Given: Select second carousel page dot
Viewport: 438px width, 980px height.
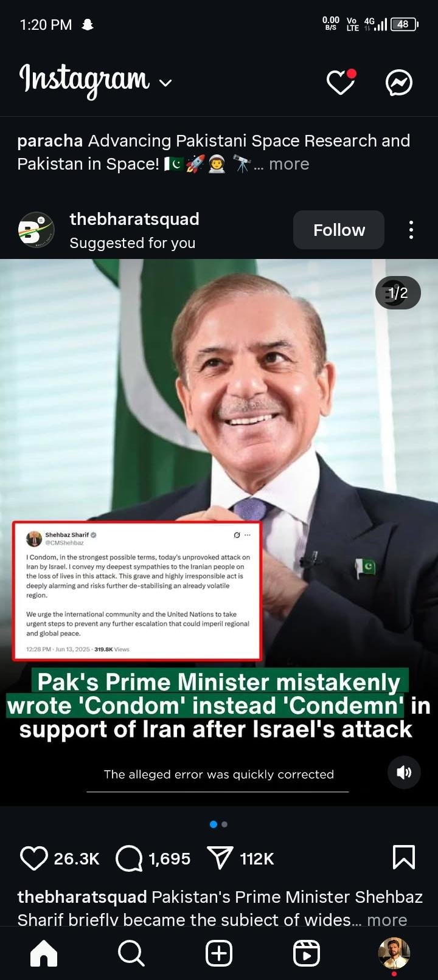Looking at the screenshot, I should [224, 824].
